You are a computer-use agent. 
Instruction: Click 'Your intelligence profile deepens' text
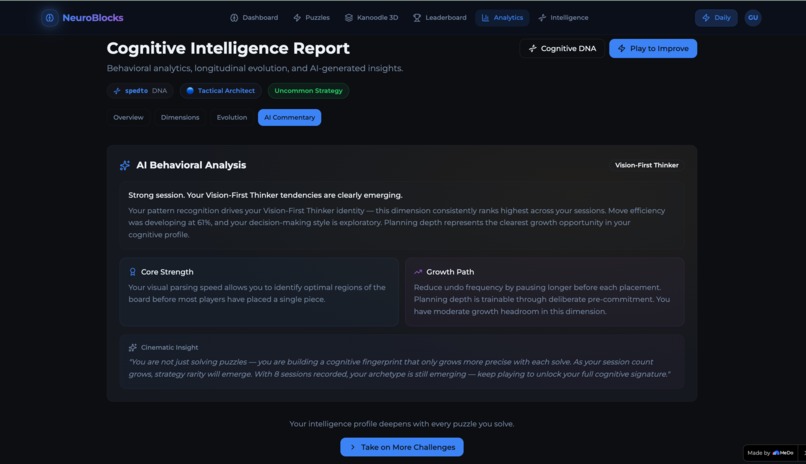(401, 424)
